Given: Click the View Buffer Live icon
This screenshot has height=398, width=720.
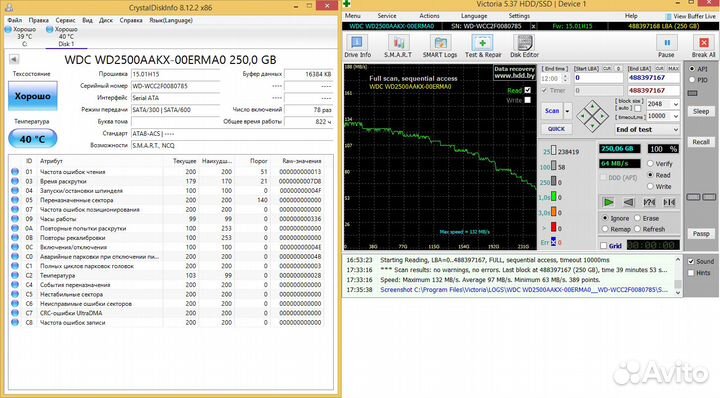Looking at the screenshot, I should [668, 16].
